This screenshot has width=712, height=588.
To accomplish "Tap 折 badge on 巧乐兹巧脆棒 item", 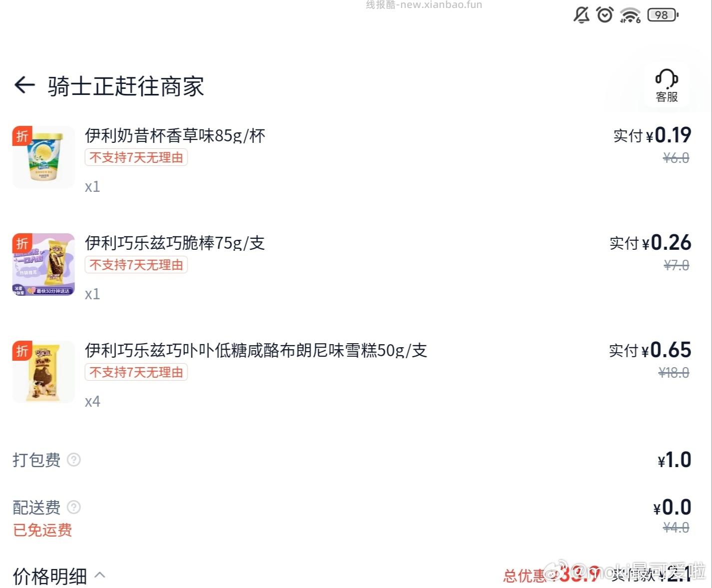I will click(x=21, y=244).
